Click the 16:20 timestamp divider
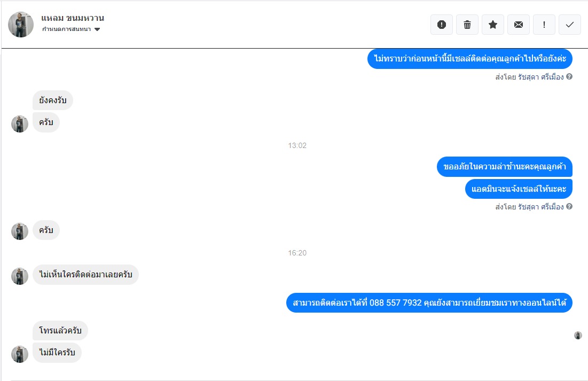588x381 pixels. coord(297,253)
